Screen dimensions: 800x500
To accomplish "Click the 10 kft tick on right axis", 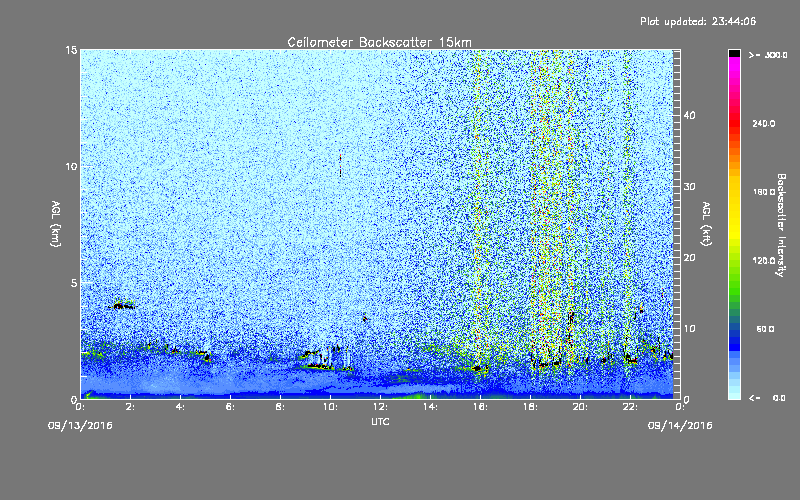I will tap(689, 329).
